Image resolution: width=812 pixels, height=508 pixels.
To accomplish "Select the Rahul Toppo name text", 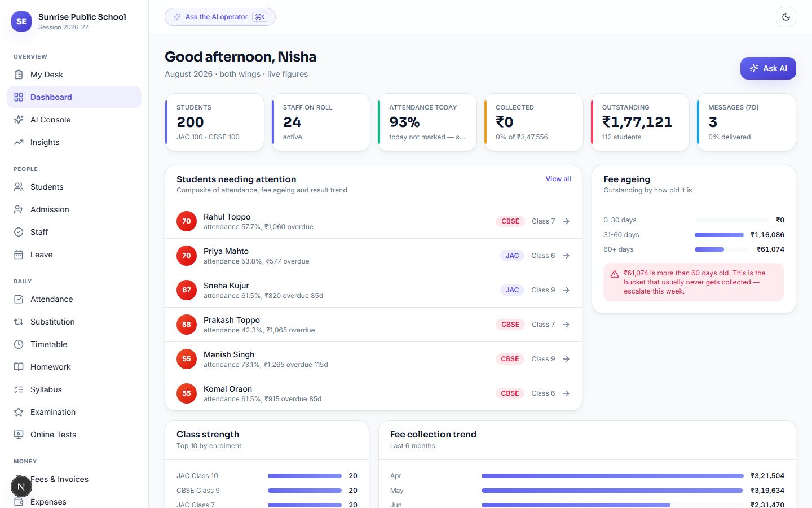I will click(227, 217).
